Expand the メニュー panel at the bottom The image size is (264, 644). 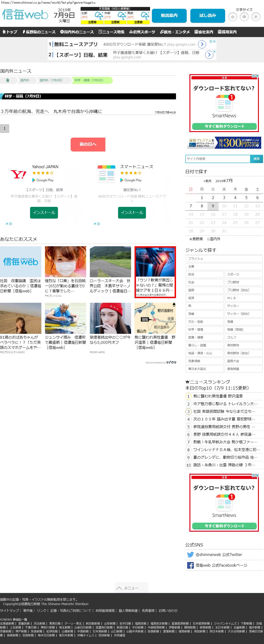pos(131,588)
